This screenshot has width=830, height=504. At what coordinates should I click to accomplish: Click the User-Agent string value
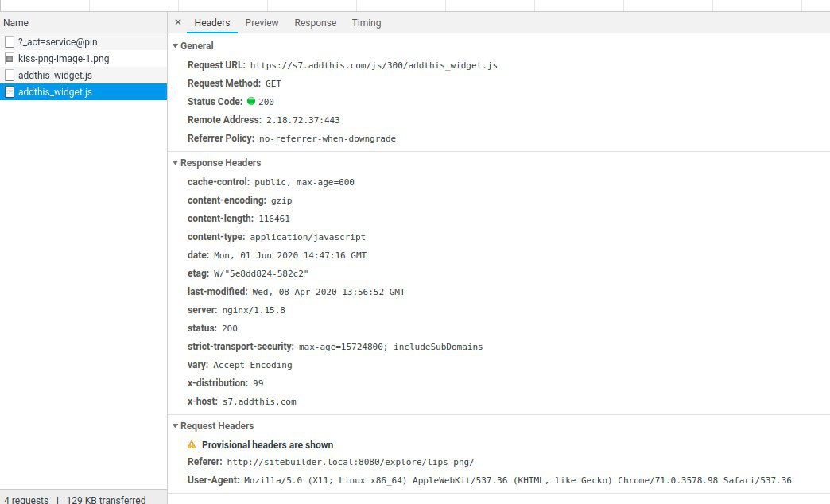click(518, 481)
